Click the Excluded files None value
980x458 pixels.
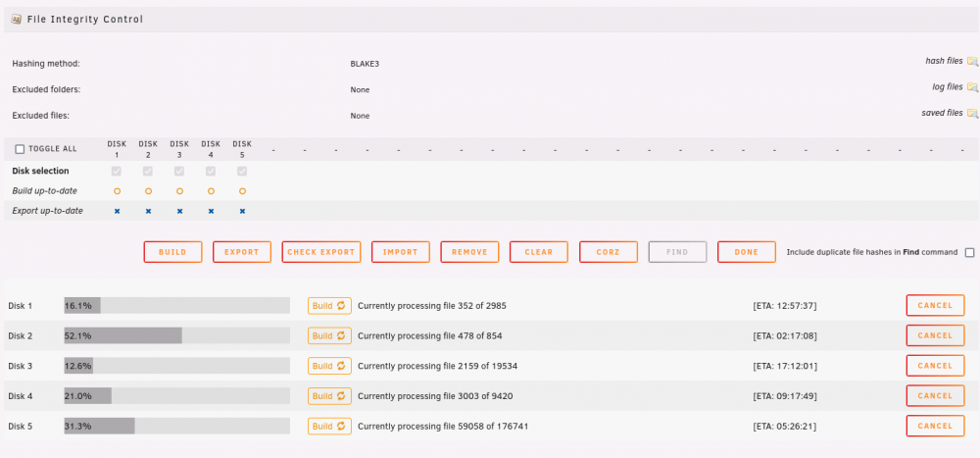click(360, 117)
